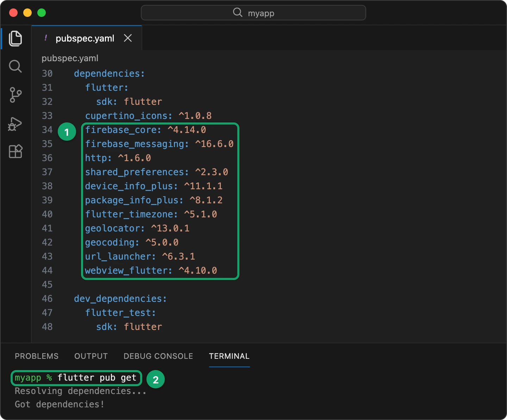Click 'sdk: flutter' on line 48
Image resolution: width=507 pixels, height=420 pixels.
pyautogui.click(x=129, y=327)
